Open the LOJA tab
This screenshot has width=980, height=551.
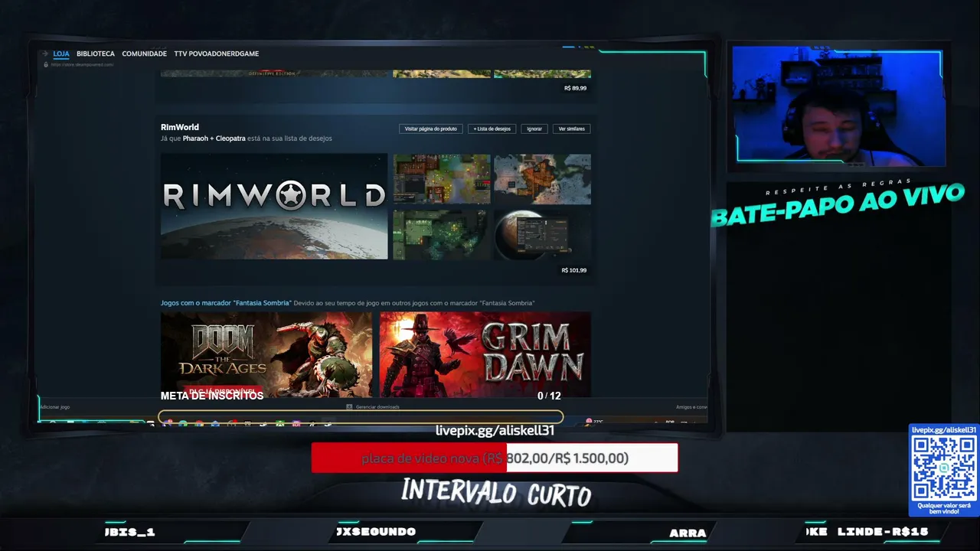61,54
